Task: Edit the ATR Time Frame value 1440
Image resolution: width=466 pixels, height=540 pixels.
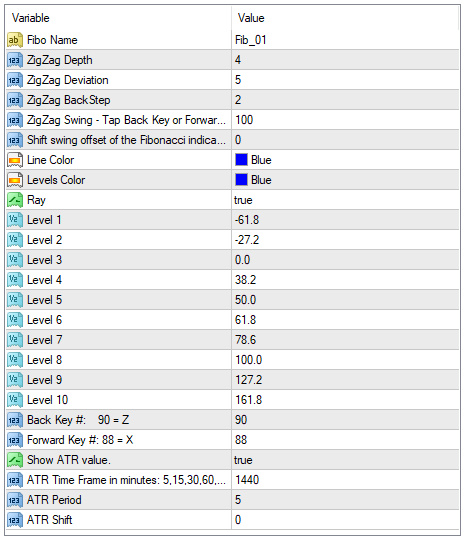Action: 247,479
